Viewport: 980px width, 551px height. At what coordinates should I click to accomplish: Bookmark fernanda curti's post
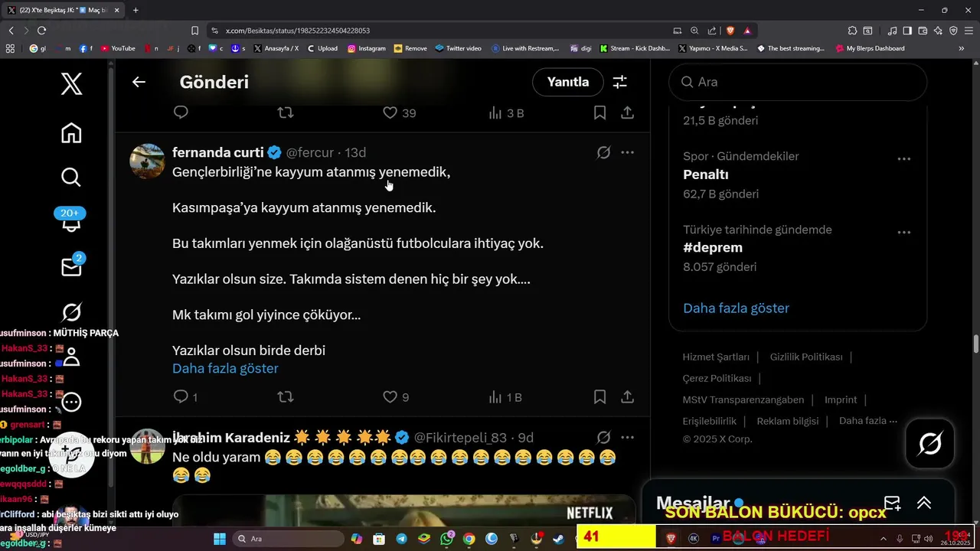(600, 397)
